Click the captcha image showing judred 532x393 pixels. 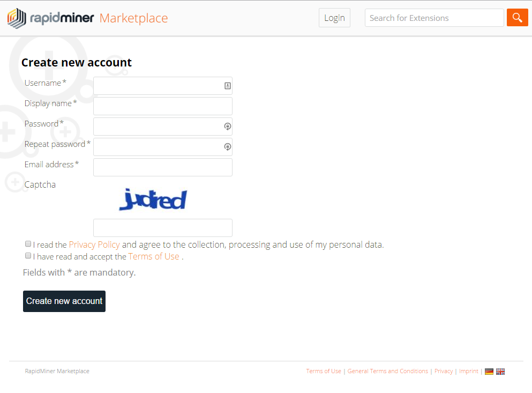click(153, 199)
